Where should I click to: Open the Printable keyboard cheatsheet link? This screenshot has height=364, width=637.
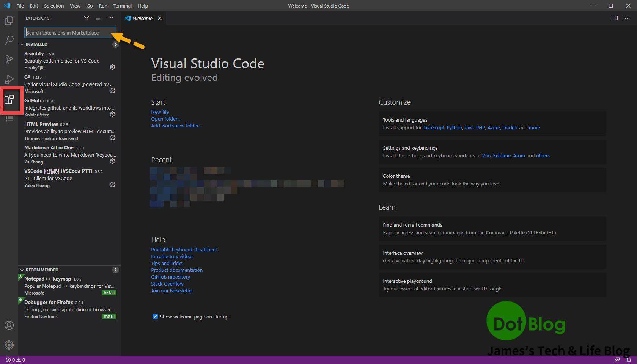coord(184,249)
